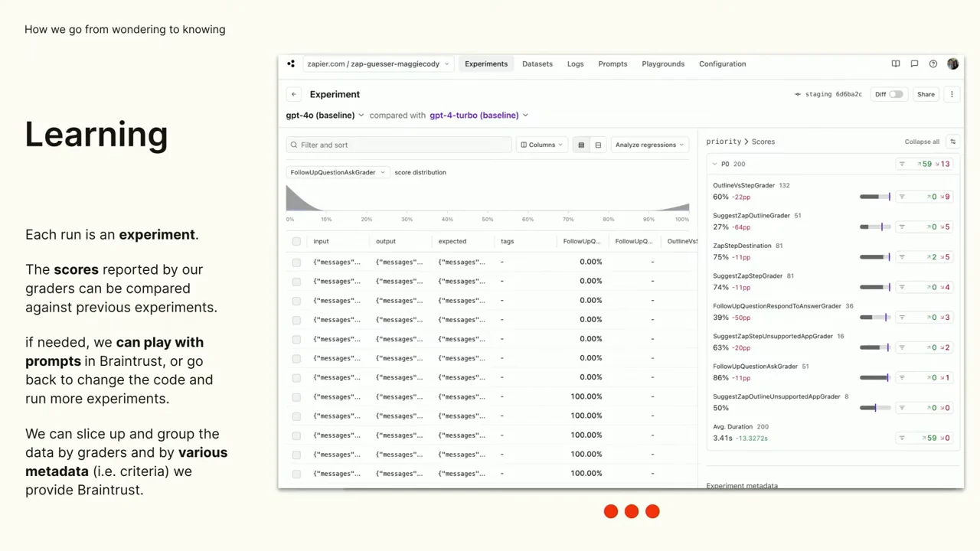Open the Logs tab
The height and width of the screenshot is (551, 980).
(576, 64)
